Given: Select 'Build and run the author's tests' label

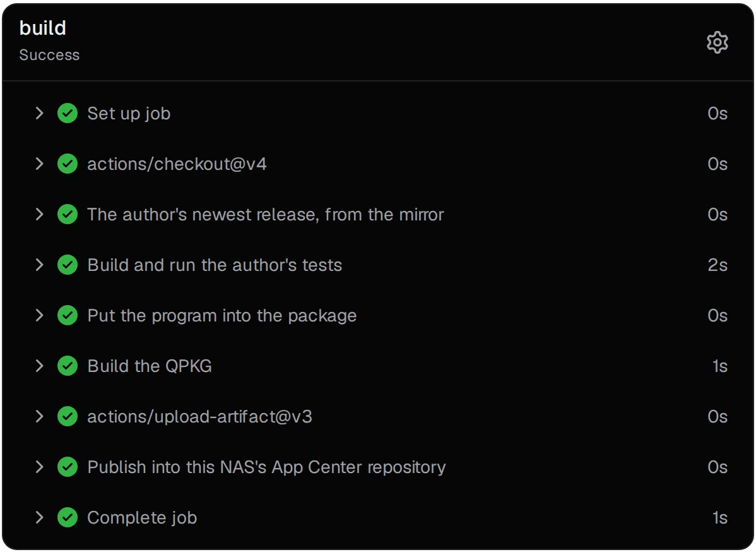Looking at the screenshot, I should point(215,265).
